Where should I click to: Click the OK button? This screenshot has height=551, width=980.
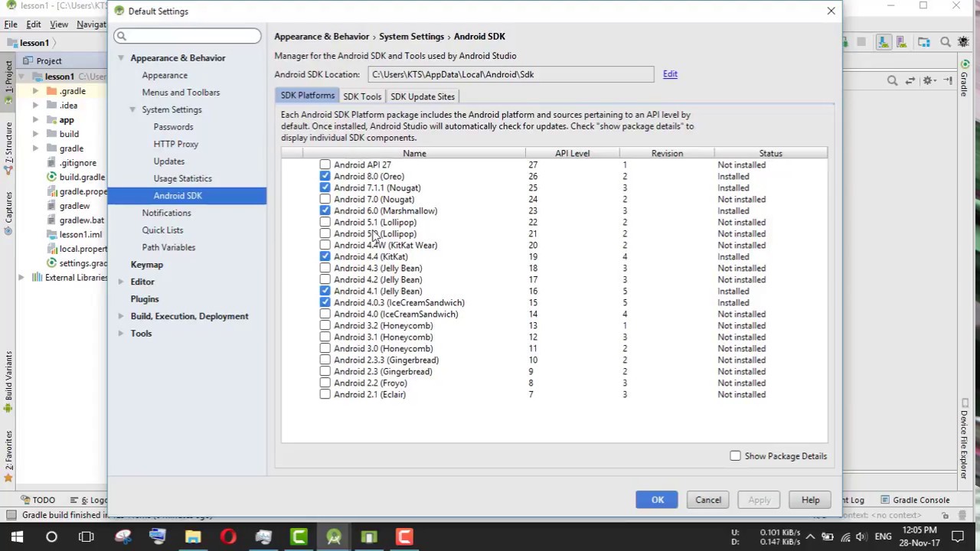point(657,500)
